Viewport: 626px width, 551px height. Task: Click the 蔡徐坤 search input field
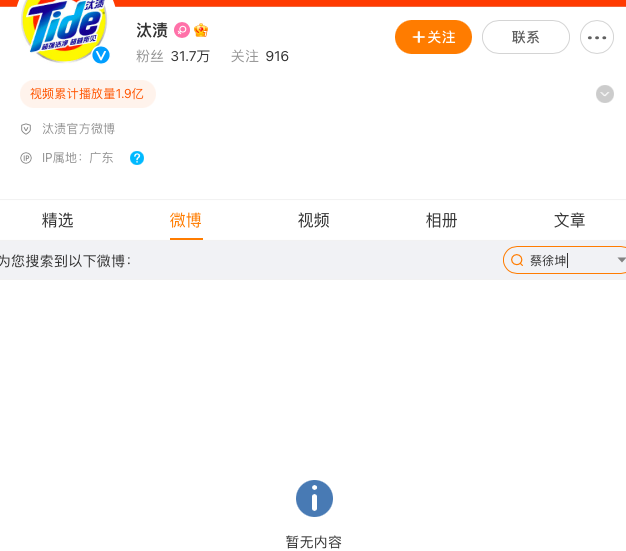click(x=569, y=260)
